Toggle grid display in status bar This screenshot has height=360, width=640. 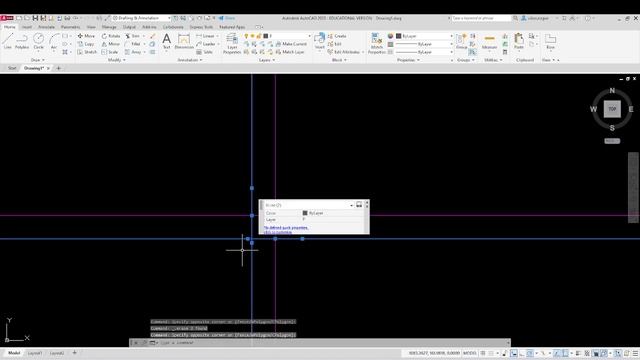[x=483, y=353]
